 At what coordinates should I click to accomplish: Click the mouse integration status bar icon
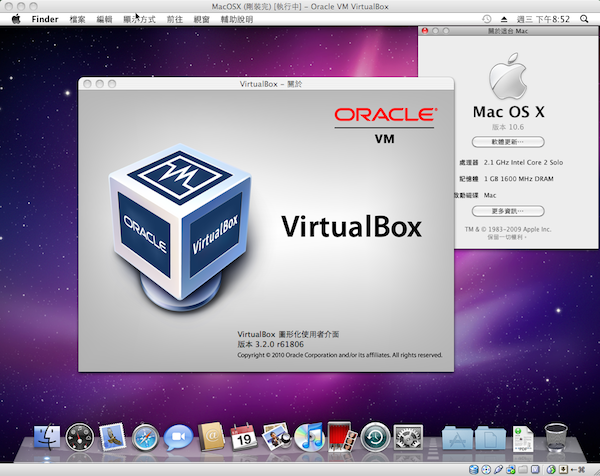[x=551, y=469]
